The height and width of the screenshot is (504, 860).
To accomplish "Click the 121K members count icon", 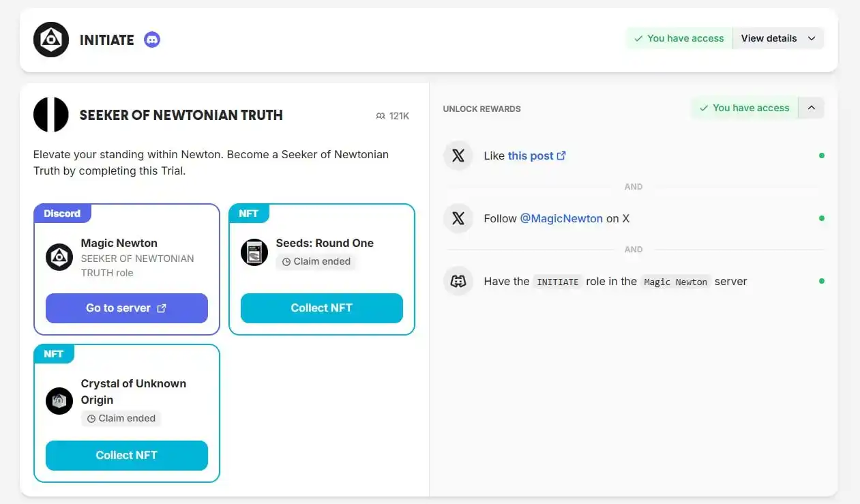I will [381, 116].
